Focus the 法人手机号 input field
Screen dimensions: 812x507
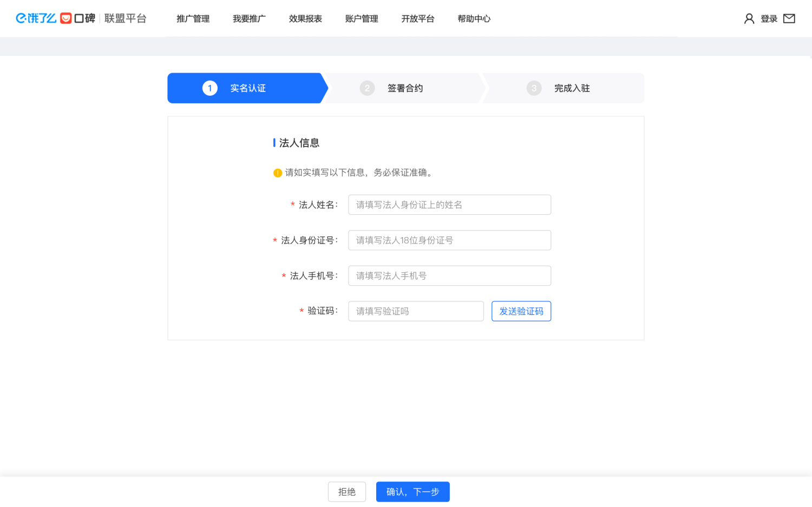(x=450, y=275)
